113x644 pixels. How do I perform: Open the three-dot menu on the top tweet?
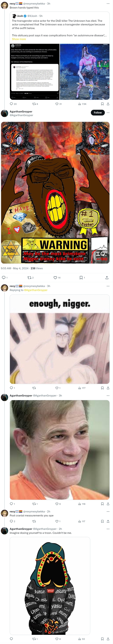(108, 3)
